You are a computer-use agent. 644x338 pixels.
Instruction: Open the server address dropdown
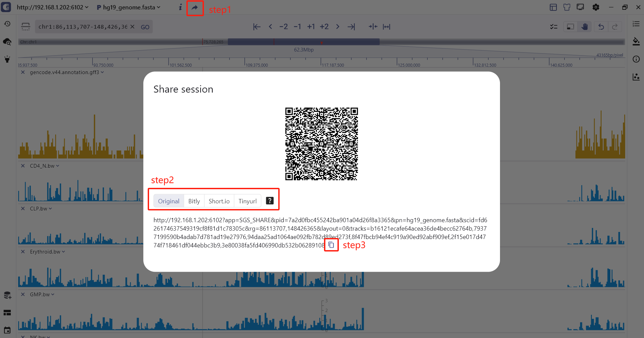(x=52, y=7)
